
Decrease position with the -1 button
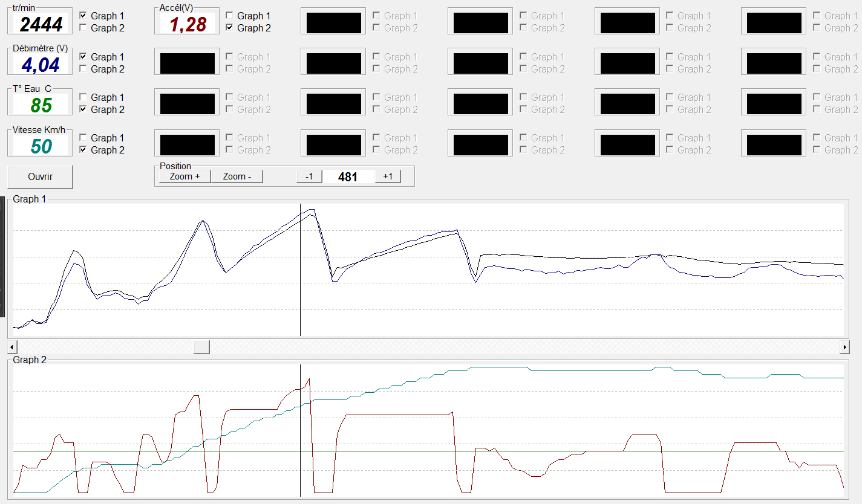pos(309,176)
